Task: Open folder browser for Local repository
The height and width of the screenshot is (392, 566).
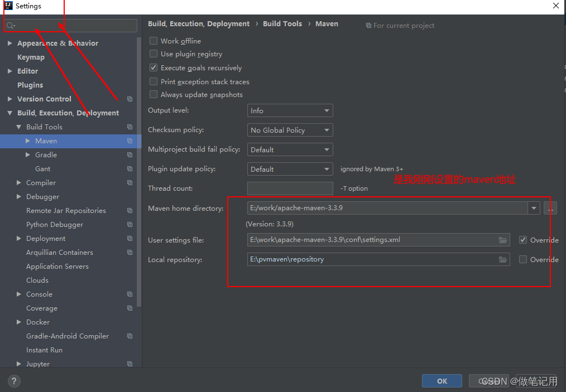Action: pos(503,259)
